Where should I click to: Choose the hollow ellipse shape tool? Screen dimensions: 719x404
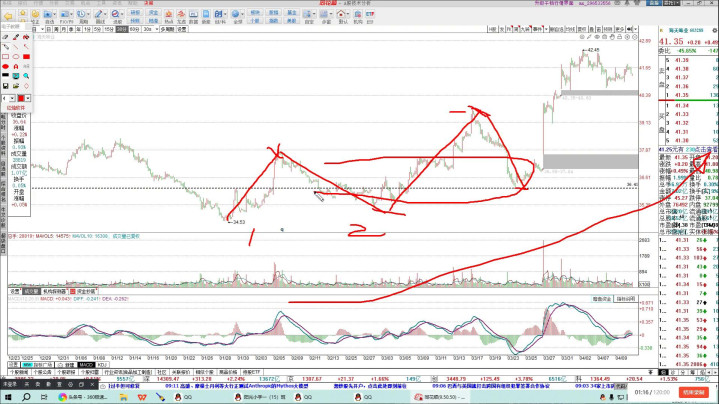[x=16, y=57]
